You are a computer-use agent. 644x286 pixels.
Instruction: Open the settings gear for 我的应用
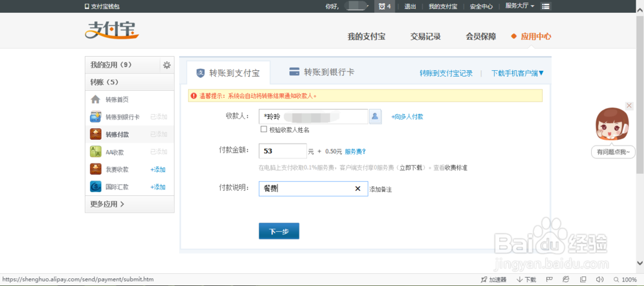pos(167,65)
